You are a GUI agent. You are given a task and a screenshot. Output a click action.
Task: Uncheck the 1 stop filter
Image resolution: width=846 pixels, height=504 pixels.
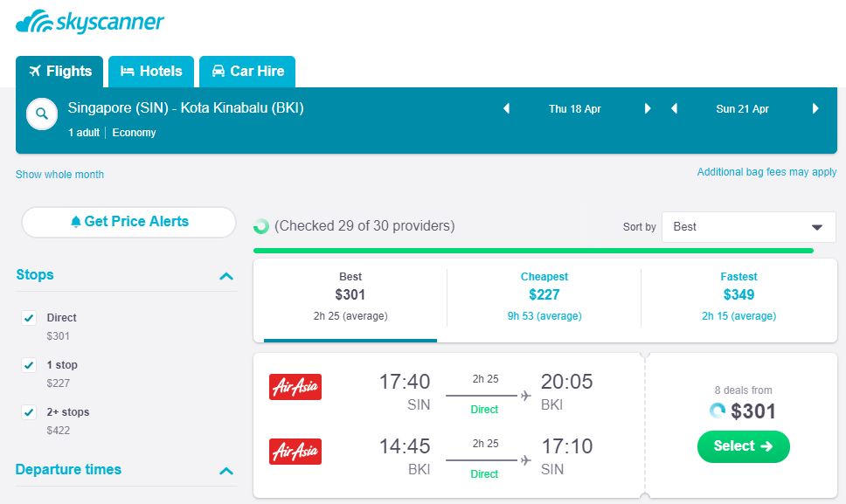[29, 365]
